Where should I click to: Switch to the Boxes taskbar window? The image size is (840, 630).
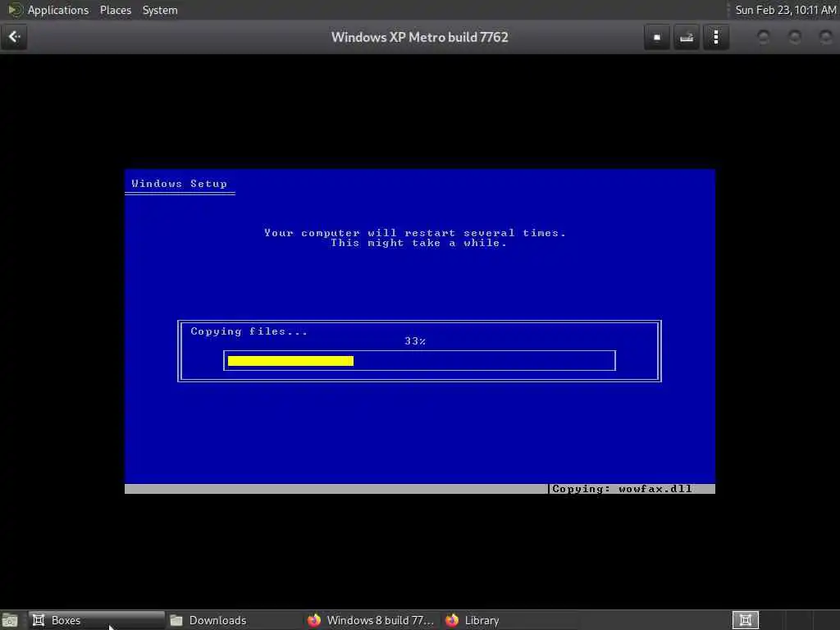tap(97, 620)
